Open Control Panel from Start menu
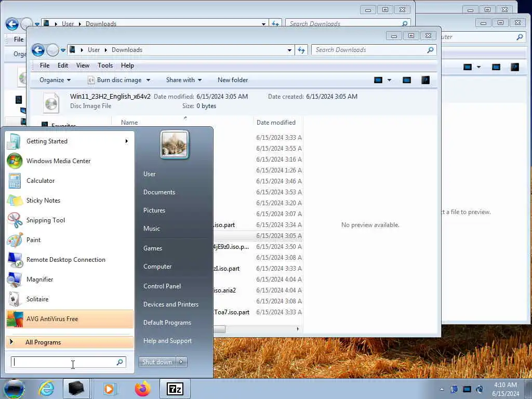This screenshot has height=399, width=532. coord(162,286)
